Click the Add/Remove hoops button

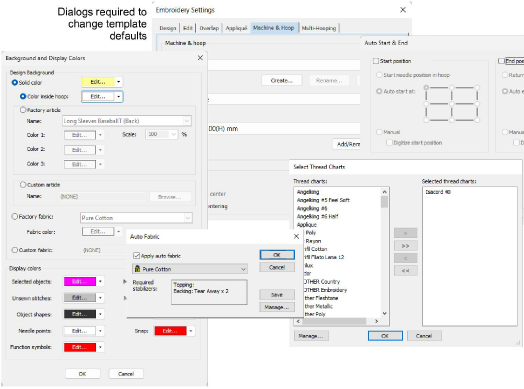tap(347, 144)
